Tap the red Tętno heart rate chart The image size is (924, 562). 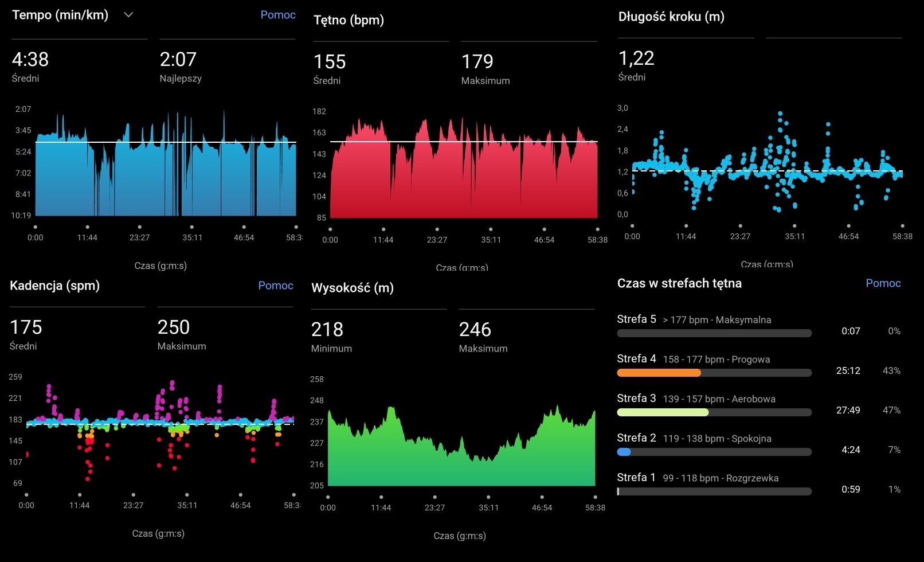[464, 172]
